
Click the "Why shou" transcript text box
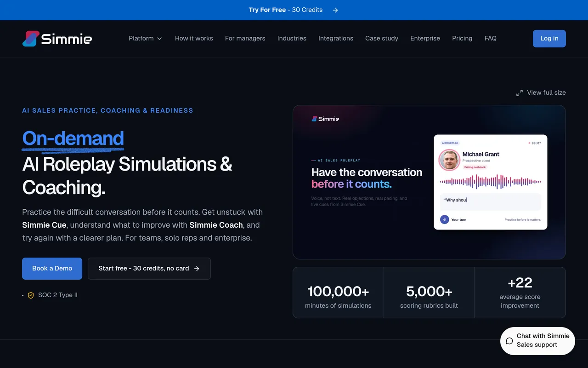pyautogui.click(x=491, y=202)
